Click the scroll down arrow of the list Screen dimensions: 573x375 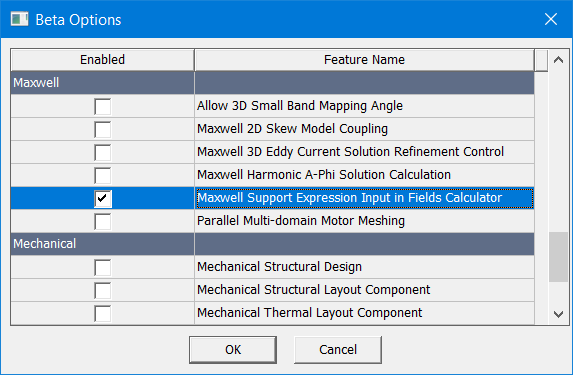558,314
